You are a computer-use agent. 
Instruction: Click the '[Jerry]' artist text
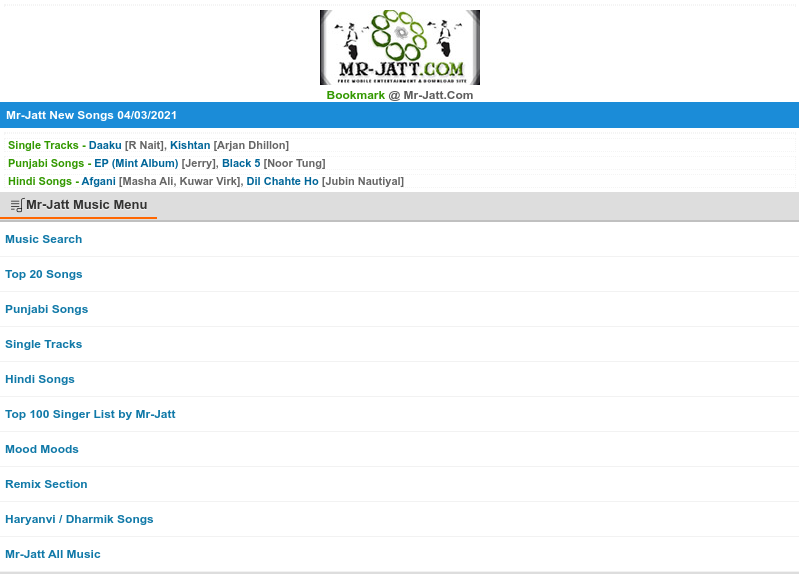click(x=199, y=163)
